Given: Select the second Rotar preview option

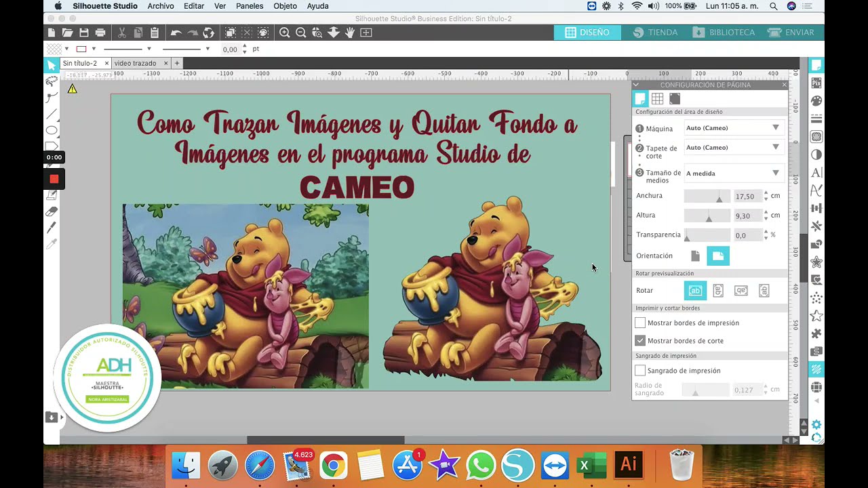Looking at the screenshot, I should [718, 290].
